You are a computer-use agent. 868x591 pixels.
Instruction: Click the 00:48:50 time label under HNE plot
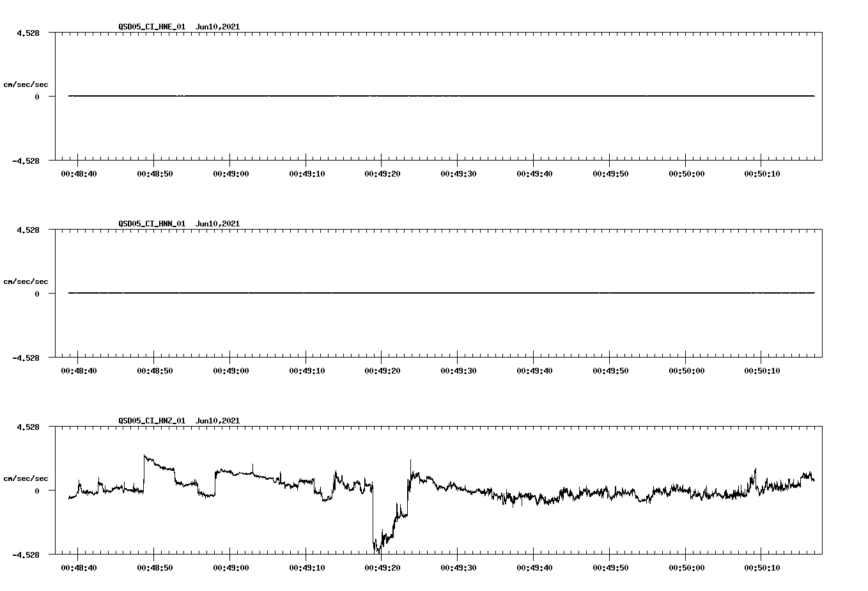click(x=155, y=173)
